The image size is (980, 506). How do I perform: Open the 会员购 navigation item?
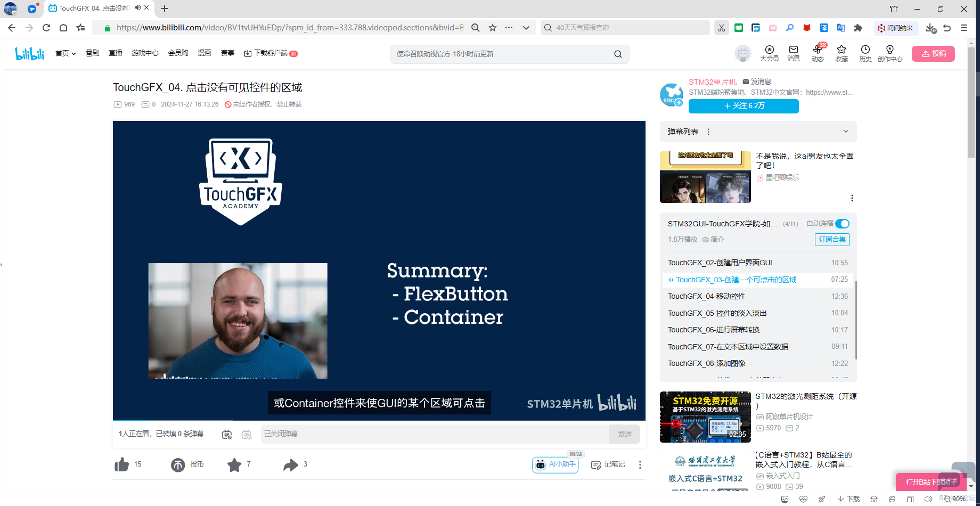[x=178, y=53]
